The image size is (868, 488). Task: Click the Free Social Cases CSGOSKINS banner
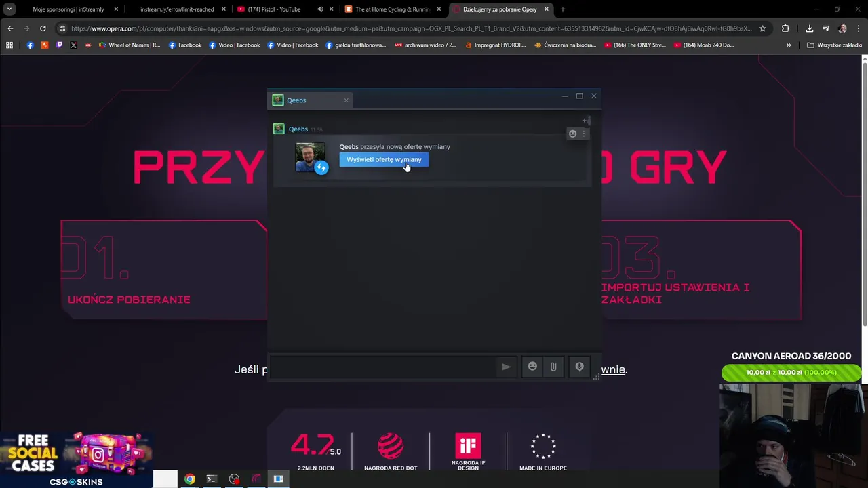pyautogui.click(x=76, y=460)
